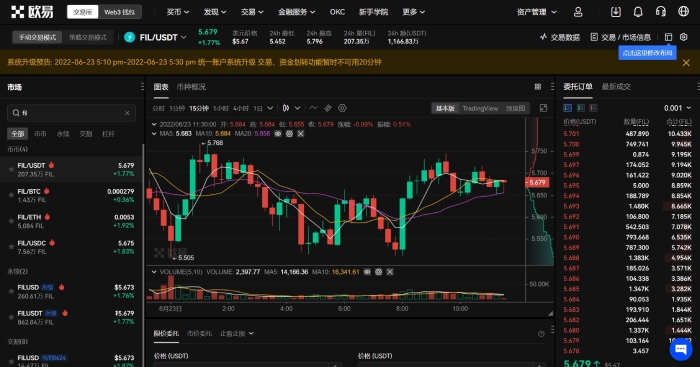Open more timeframes dropdown after 1日

click(x=270, y=108)
